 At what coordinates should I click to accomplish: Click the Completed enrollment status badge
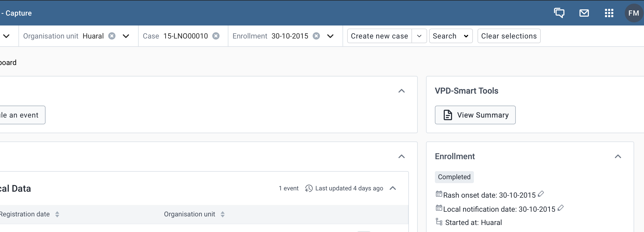coord(454,177)
